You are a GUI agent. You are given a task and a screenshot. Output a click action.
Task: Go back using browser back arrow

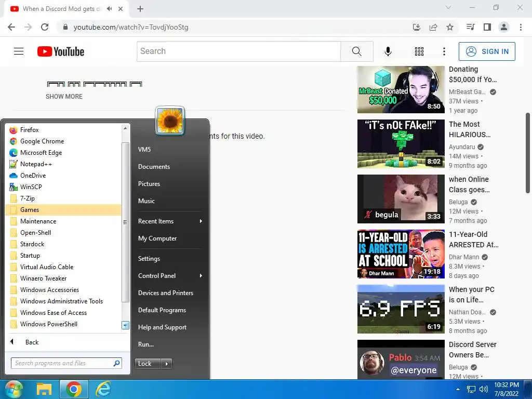tap(11, 27)
